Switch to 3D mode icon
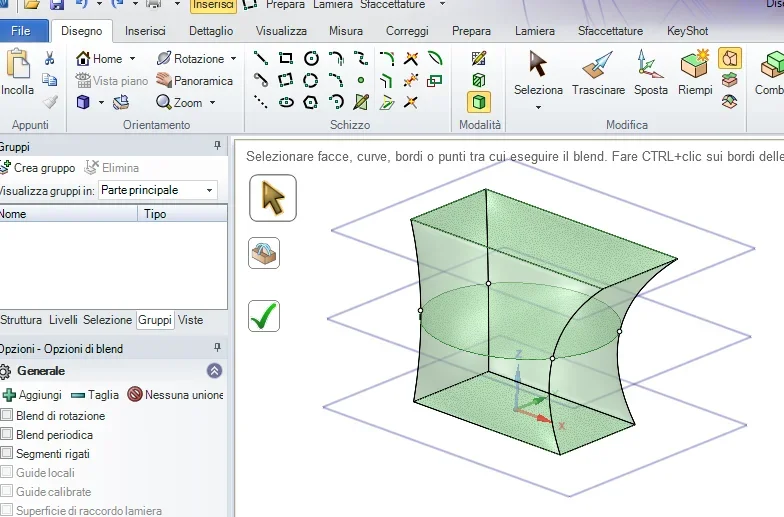The width and height of the screenshot is (784, 517). pyautogui.click(x=479, y=102)
